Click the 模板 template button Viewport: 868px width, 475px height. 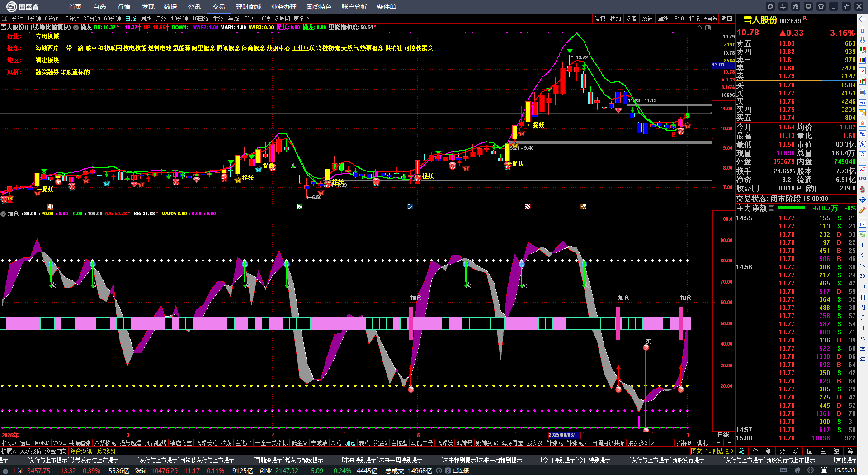[x=703, y=443]
